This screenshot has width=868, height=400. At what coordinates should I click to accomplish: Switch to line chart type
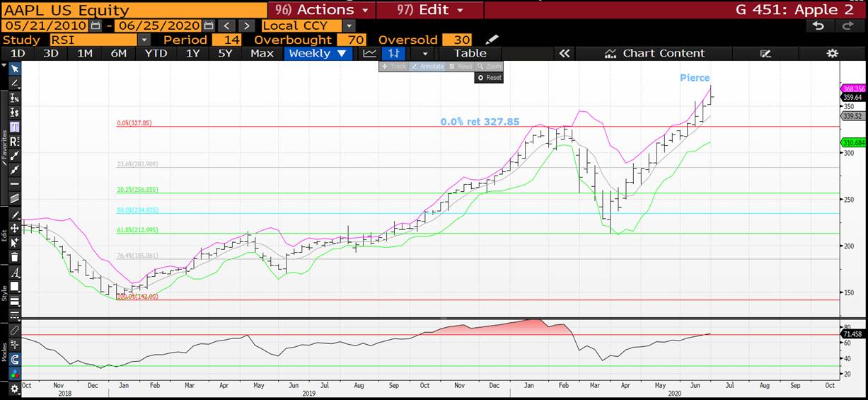point(369,53)
